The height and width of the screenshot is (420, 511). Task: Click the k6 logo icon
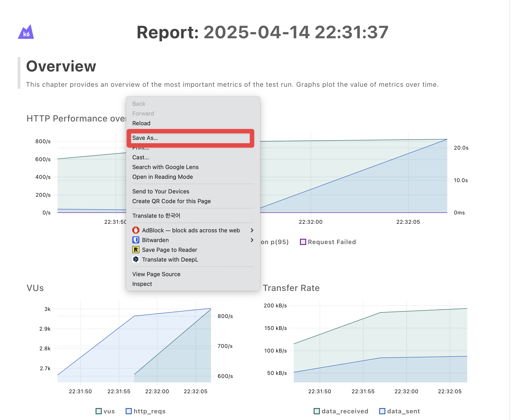(x=26, y=32)
